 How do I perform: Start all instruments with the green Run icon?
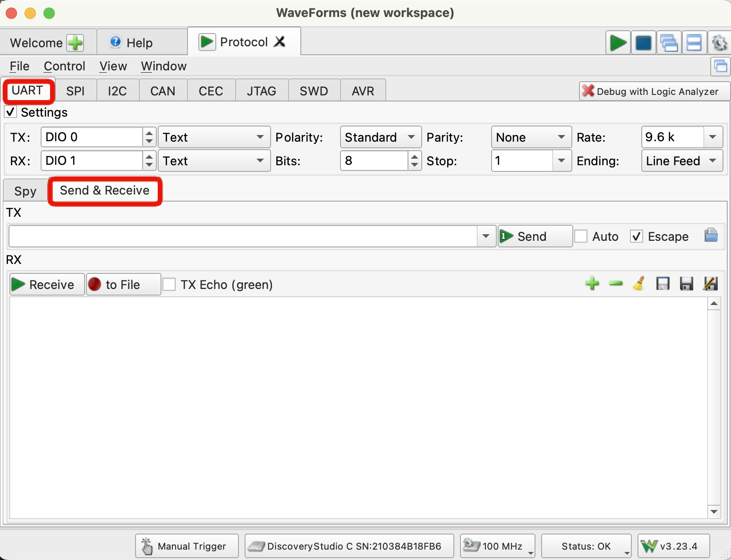tap(618, 43)
